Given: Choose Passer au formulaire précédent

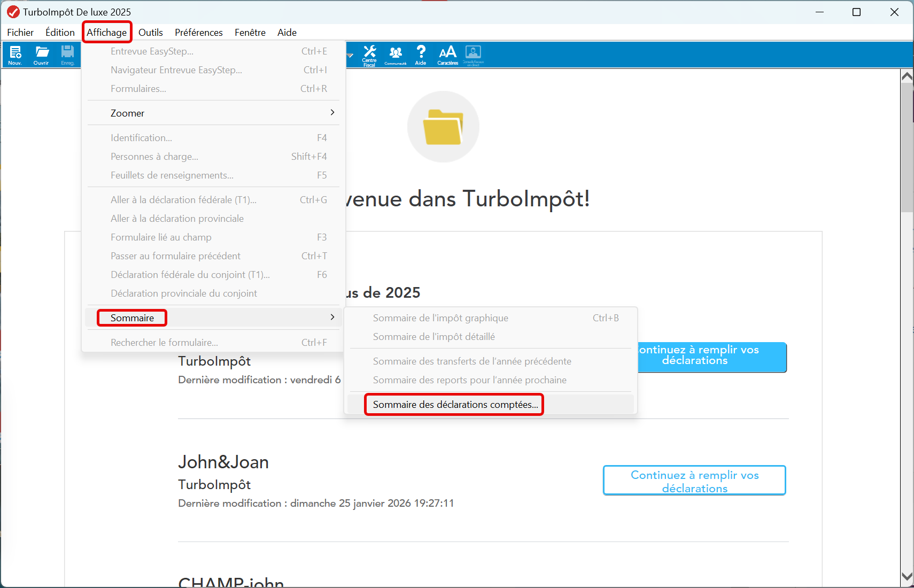Looking at the screenshot, I should (x=213, y=256).
